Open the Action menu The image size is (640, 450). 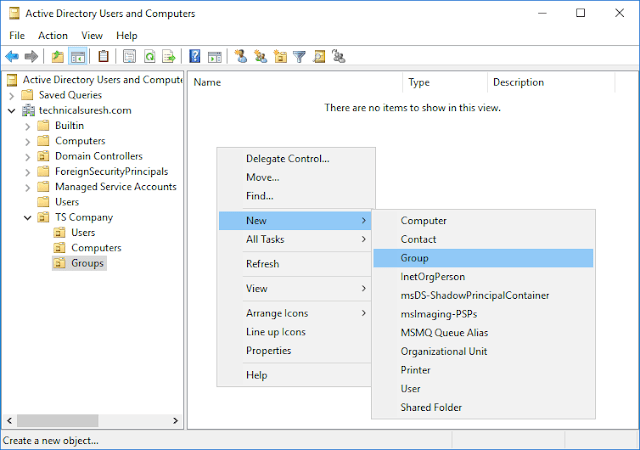click(53, 36)
